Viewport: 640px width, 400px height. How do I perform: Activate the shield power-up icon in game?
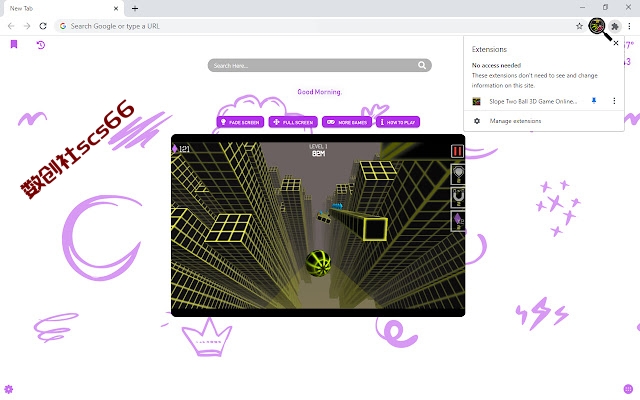click(458, 174)
